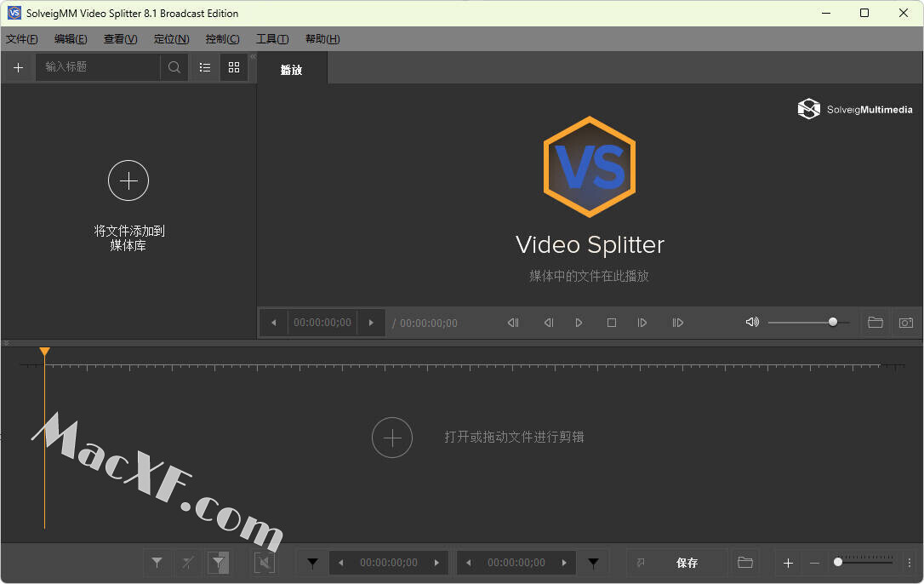Open the folder icon in player controls

click(x=876, y=323)
